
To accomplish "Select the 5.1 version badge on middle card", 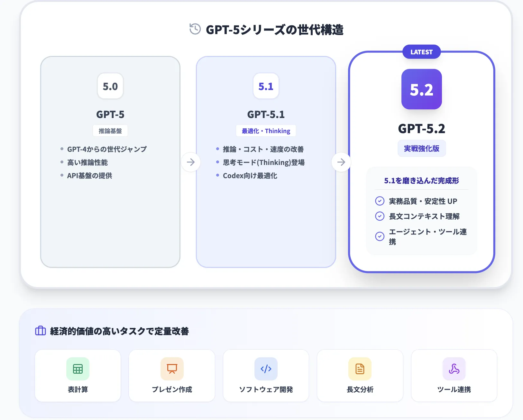I will click(x=266, y=86).
